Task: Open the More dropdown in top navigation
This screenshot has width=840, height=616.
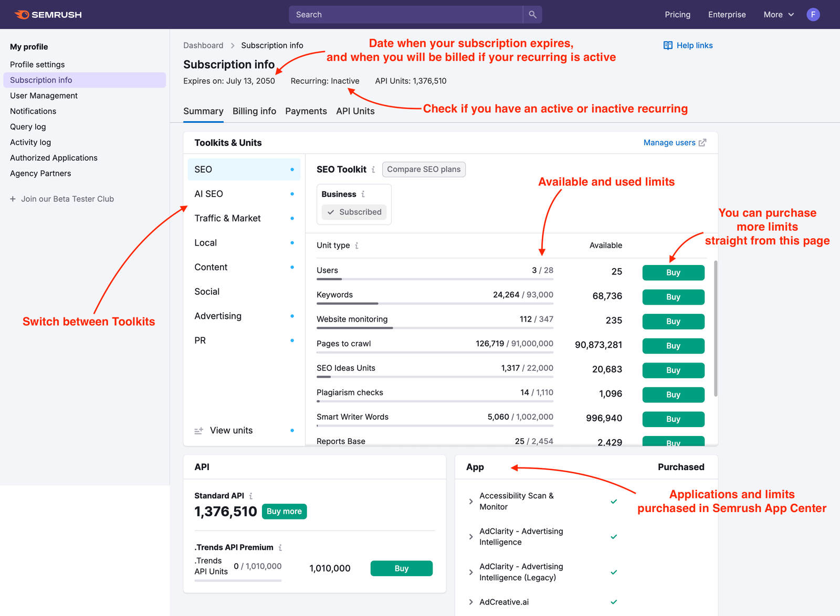Action: pyautogui.click(x=779, y=14)
